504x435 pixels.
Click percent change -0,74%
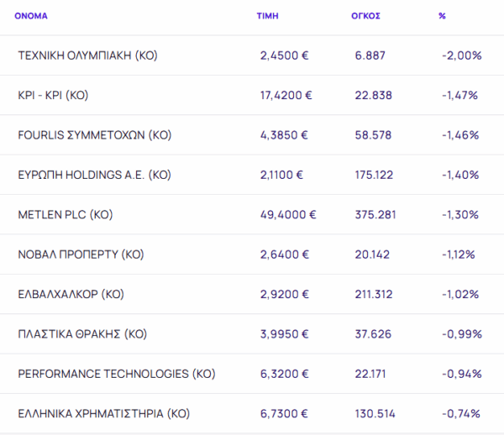click(x=461, y=414)
